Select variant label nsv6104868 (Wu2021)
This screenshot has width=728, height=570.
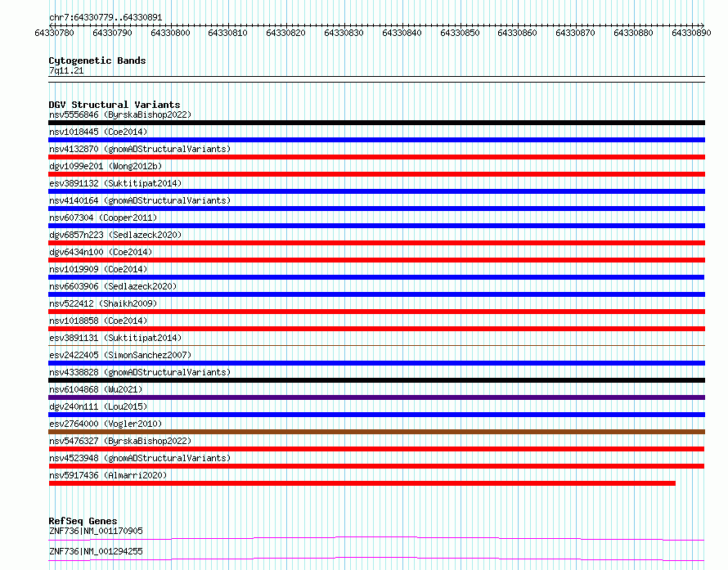96,389
